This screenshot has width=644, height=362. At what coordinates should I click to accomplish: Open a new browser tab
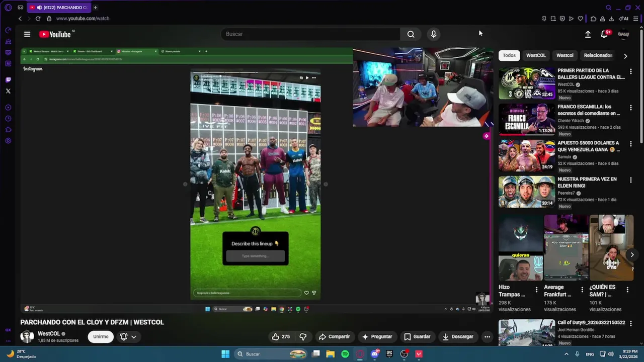[95, 8]
